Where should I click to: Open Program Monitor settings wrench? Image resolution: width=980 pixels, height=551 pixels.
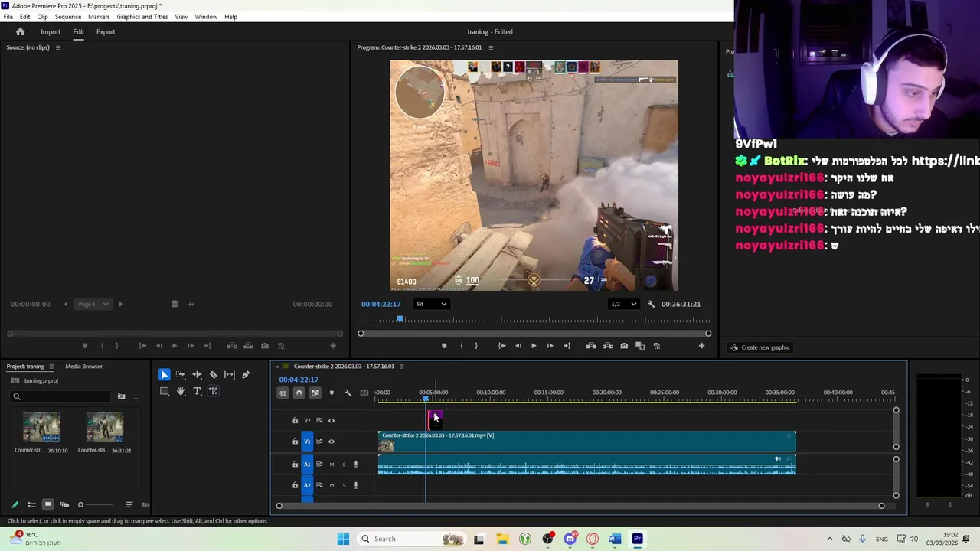coord(652,304)
